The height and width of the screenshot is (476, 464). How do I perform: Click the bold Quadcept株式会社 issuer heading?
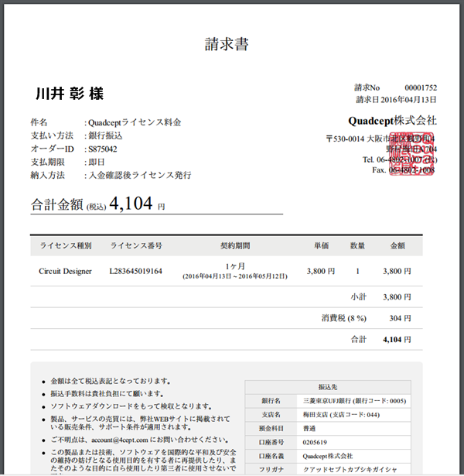[x=392, y=121]
